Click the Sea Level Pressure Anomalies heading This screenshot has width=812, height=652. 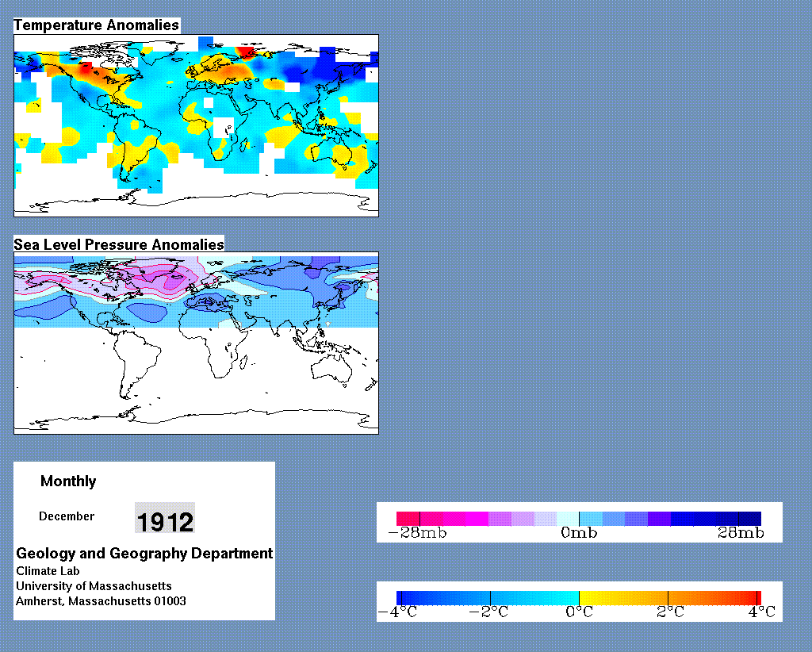click(x=119, y=244)
